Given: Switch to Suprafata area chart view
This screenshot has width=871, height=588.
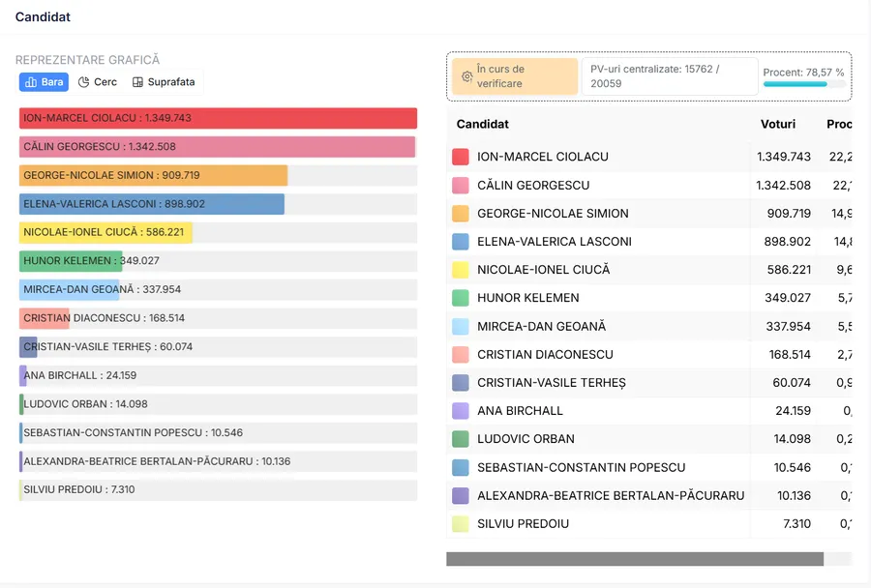Looking at the screenshot, I should 164,82.
